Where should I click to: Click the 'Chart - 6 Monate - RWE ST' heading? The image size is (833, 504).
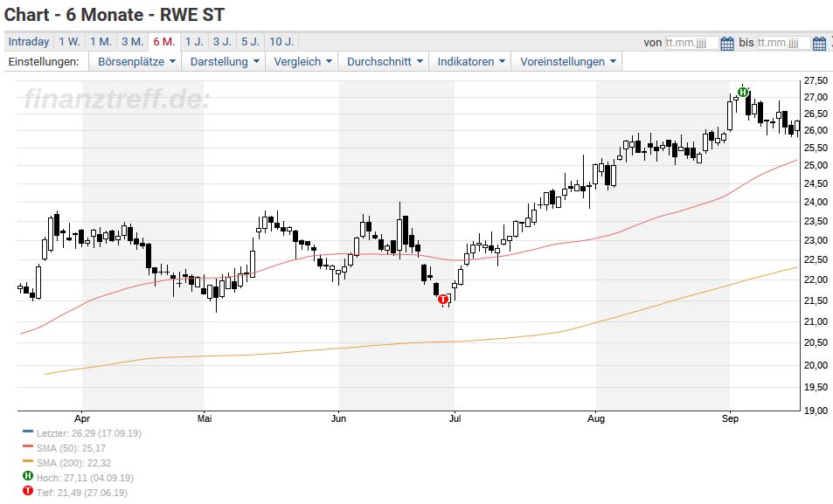click(115, 15)
